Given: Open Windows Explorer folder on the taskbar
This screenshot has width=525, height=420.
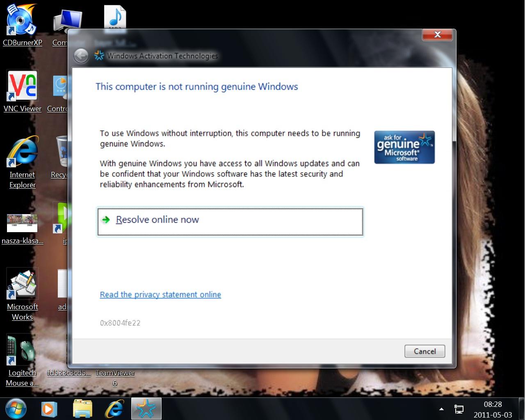Looking at the screenshot, I should (x=82, y=409).
